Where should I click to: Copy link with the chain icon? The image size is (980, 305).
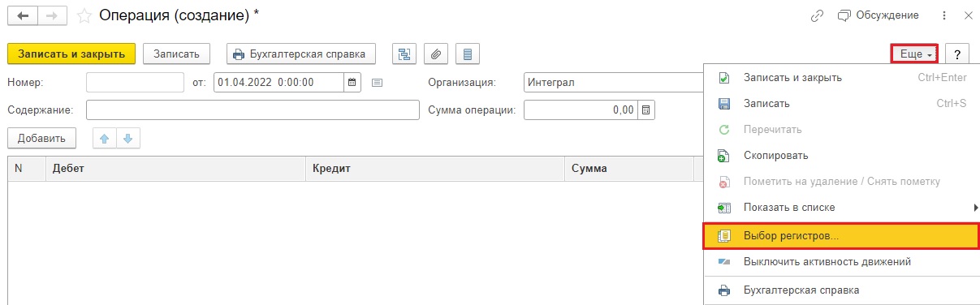[817, 15]
